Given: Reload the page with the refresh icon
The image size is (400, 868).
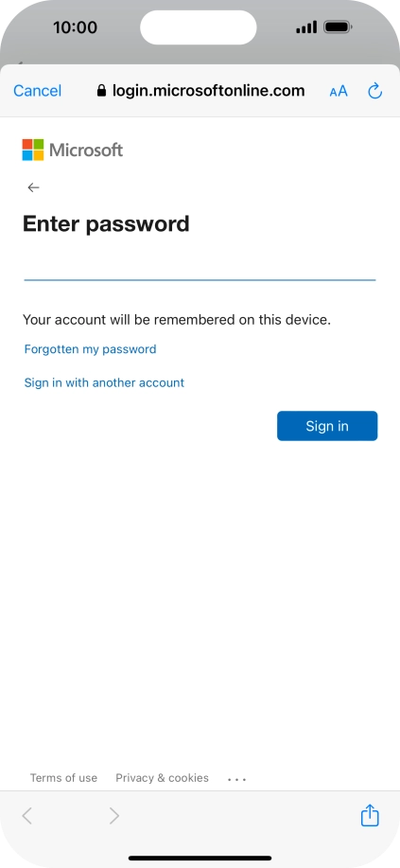Looking at the screenshot, I should 375,91.
